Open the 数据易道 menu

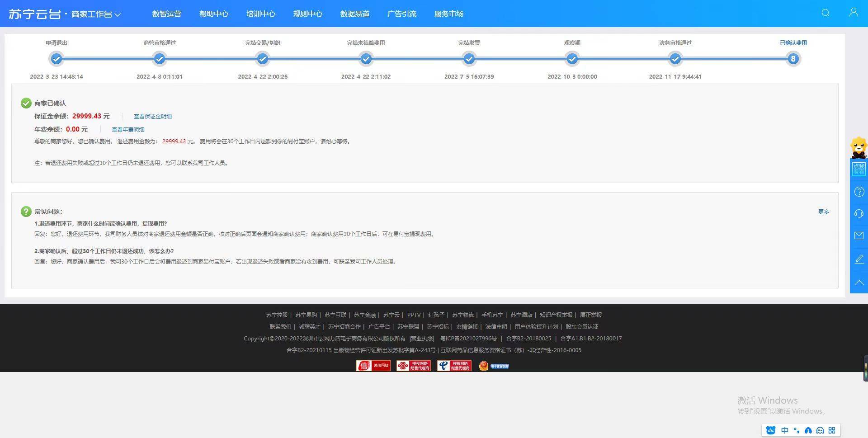[x=355, y=14]
